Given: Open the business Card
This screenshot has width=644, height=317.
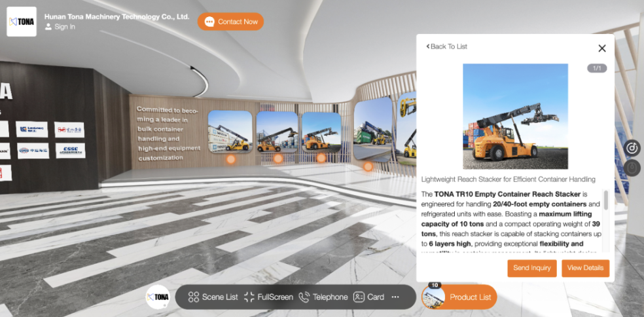Looking at the screenshot, I should click(x=368, y=297).
